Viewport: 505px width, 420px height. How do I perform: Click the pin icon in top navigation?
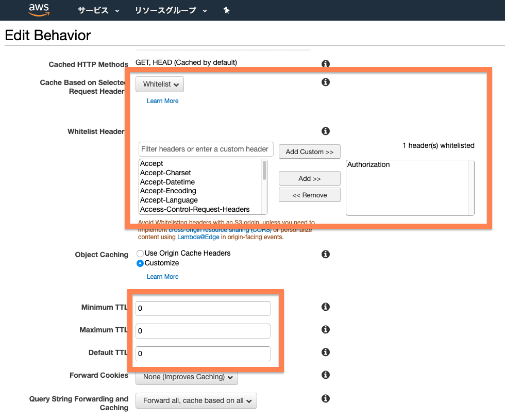click(x=226, y=10)
